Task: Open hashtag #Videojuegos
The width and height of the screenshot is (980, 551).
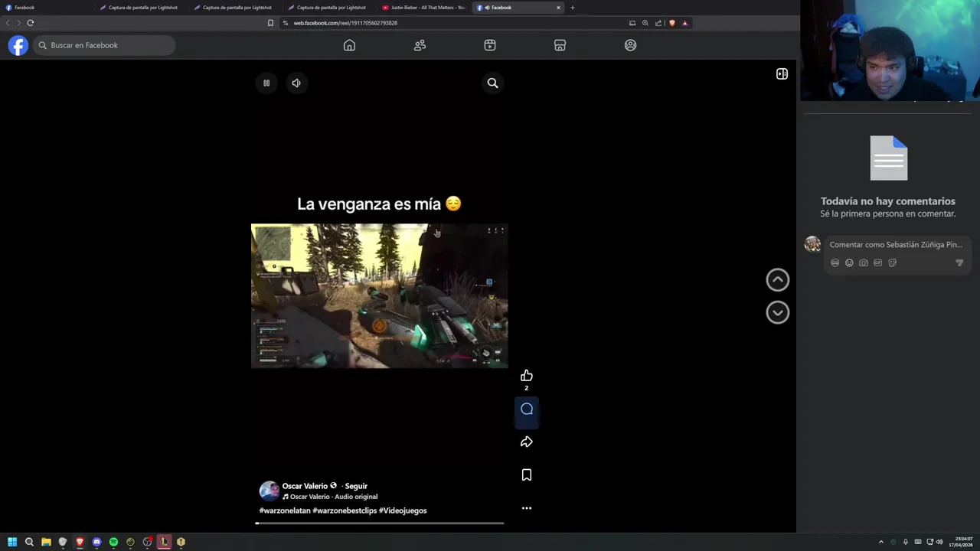Action: (403, 510)
